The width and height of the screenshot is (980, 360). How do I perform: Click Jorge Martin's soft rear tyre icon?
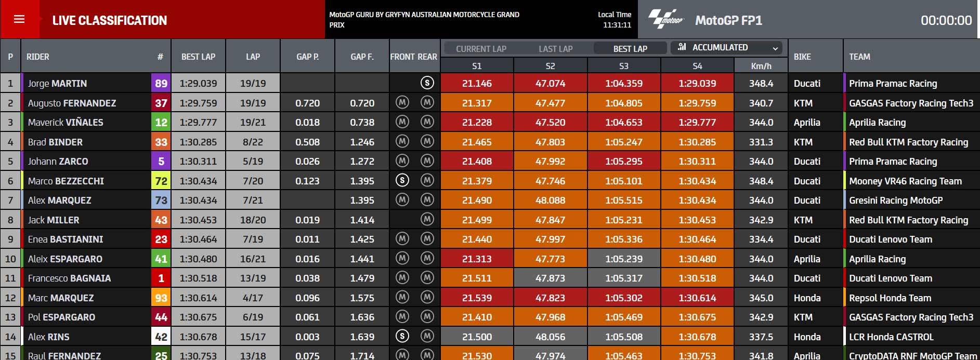(427, 83)
